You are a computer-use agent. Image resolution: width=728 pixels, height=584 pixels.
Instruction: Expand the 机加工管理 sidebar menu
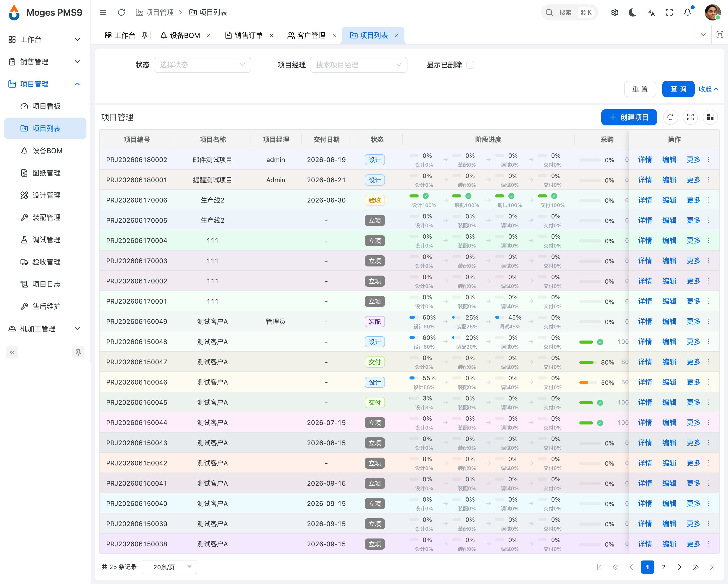tap(45, 329)
